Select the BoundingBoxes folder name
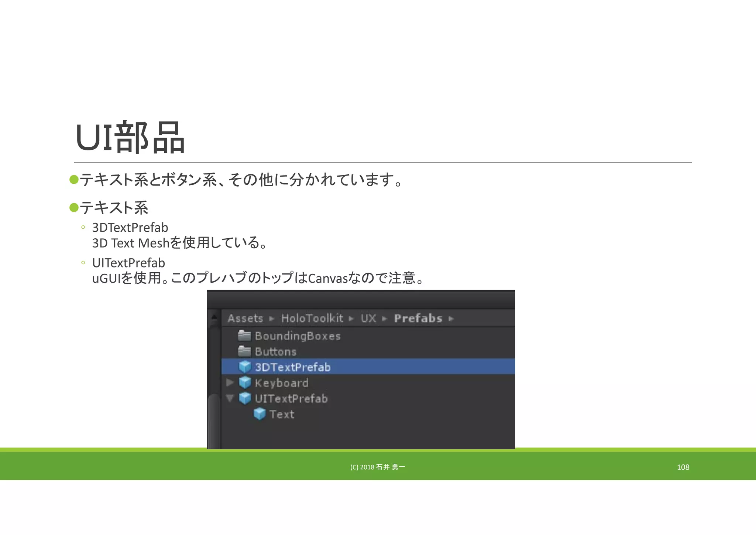Screen dimensions: 756x535 (298, 336)
